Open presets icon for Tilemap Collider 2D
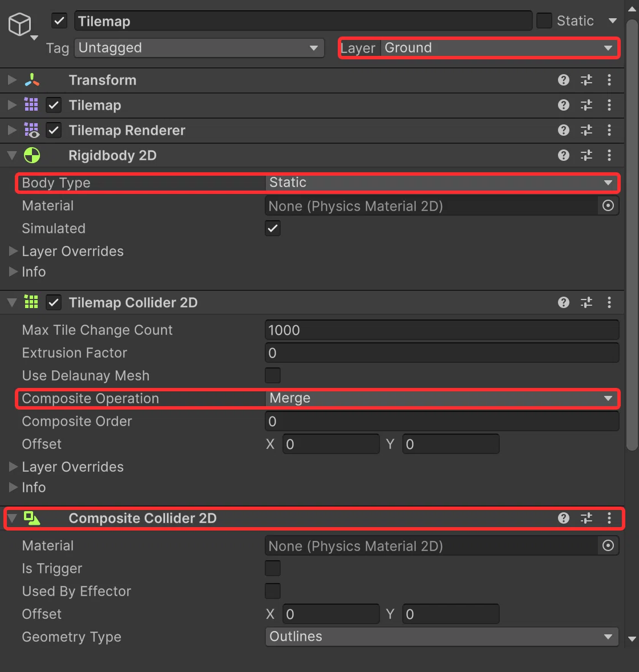The image size is (639, 672). [587, 302]
